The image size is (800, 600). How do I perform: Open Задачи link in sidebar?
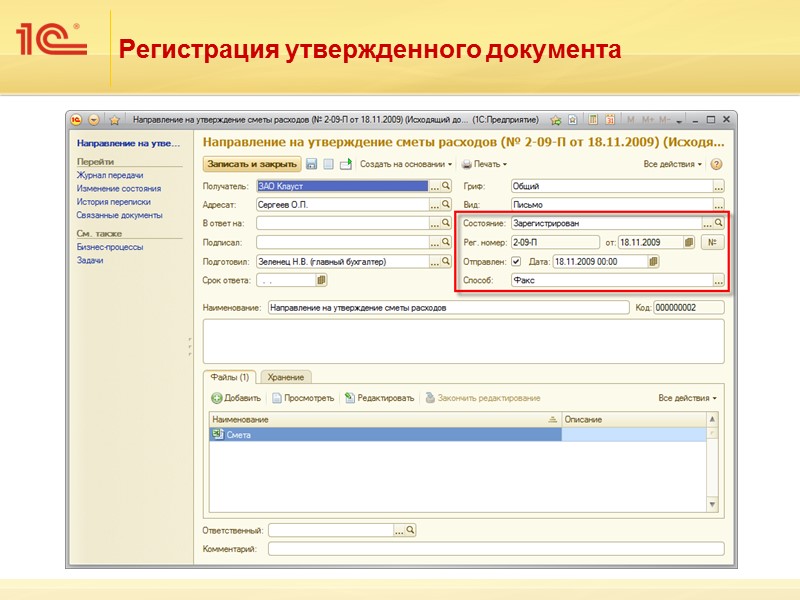(90, 260)
